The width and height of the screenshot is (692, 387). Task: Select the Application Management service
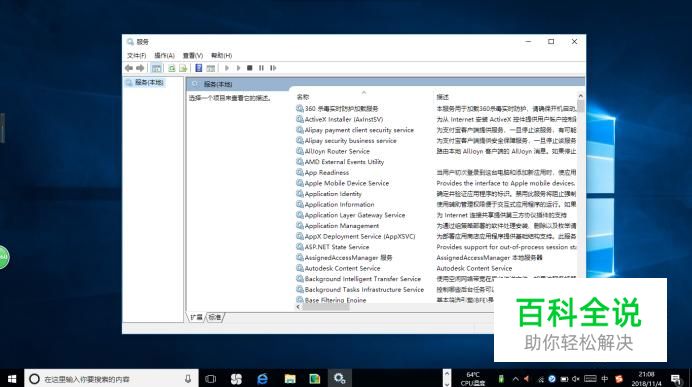pyautogui.click(x=338, y=225)
